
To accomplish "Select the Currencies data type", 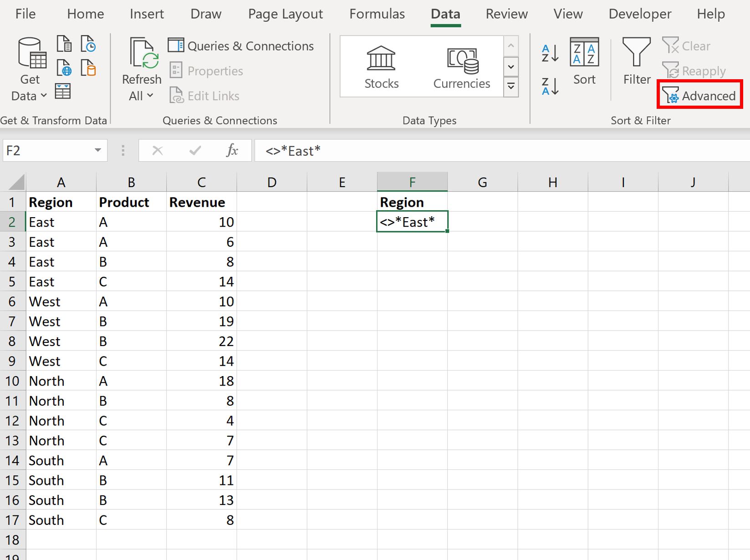I will [461, 65].
